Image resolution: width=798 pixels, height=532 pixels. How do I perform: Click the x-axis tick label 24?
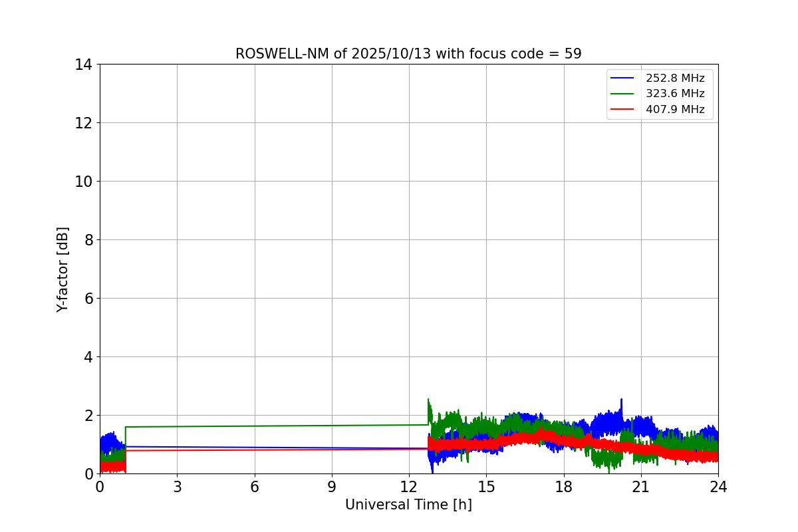click(718, 487)
